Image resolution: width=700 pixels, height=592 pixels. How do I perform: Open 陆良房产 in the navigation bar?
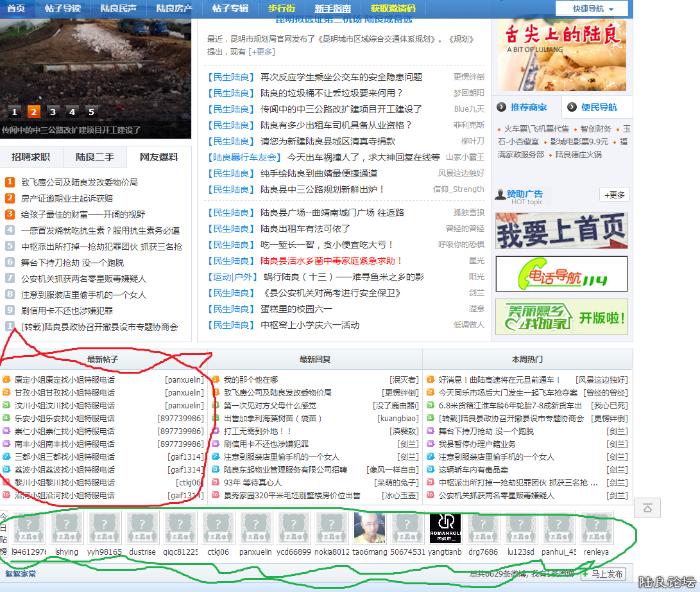coord(174,8)
